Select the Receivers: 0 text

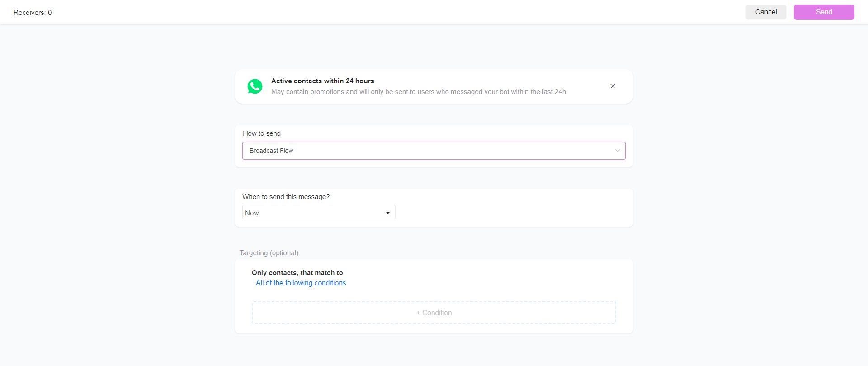pyautogui.click(x=33, y=13)
